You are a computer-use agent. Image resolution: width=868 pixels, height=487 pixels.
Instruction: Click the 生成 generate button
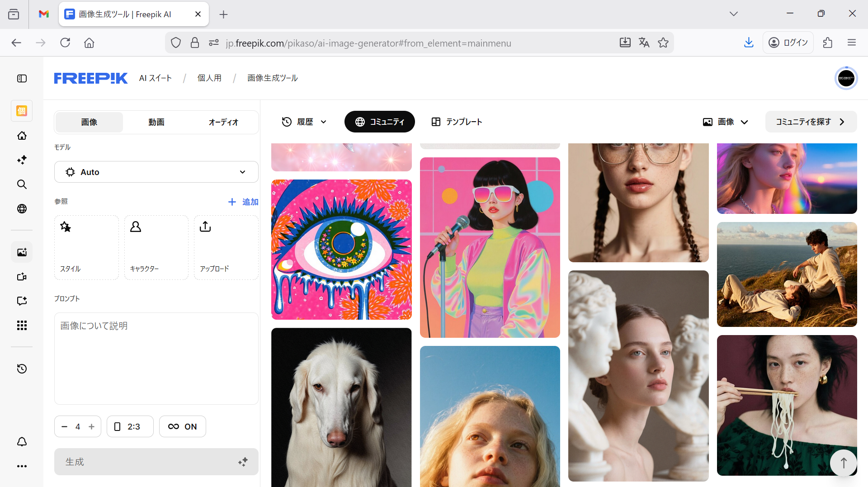coord(156,462)
